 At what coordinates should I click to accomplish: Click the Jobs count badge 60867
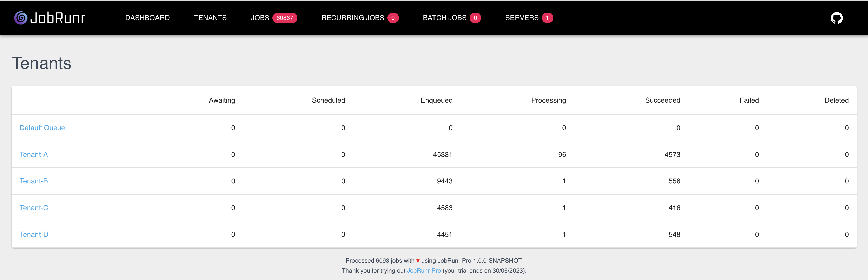[x=284, y=18]
